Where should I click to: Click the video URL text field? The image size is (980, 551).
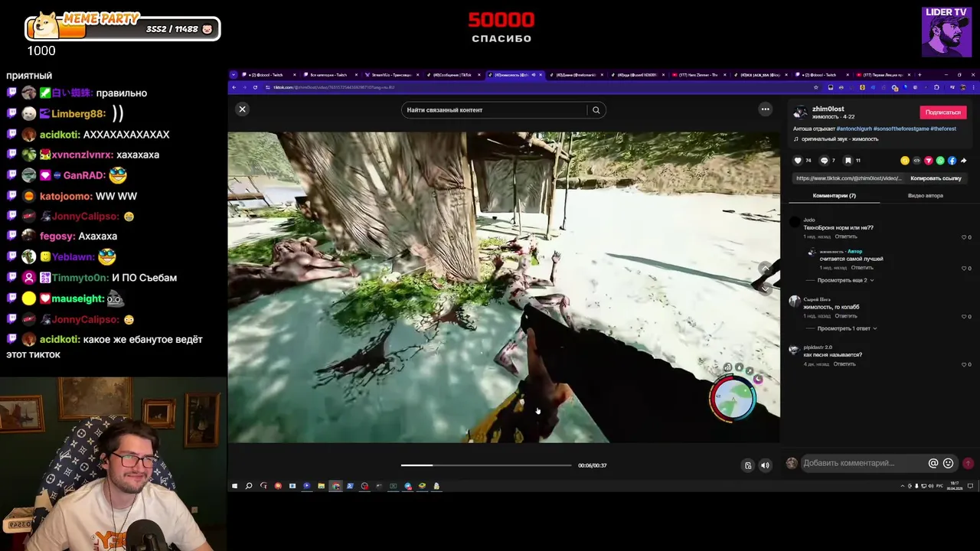coord(848,178)
